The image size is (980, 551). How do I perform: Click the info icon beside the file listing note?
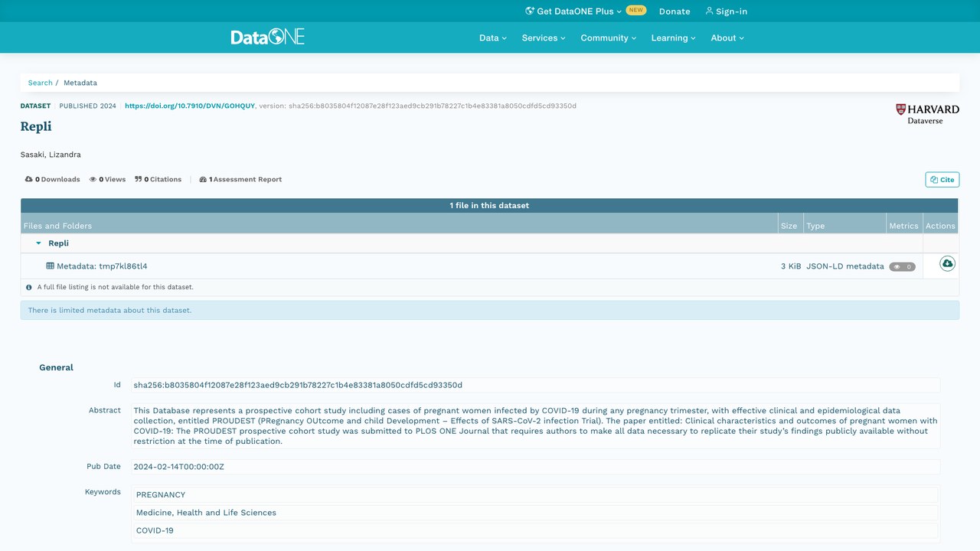(x=29, y=288)
